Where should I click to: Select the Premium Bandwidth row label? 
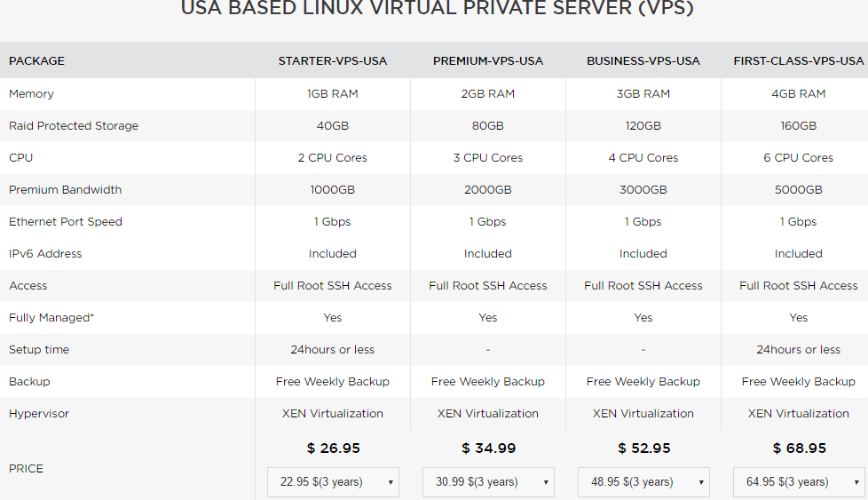[x=66, y=190]
